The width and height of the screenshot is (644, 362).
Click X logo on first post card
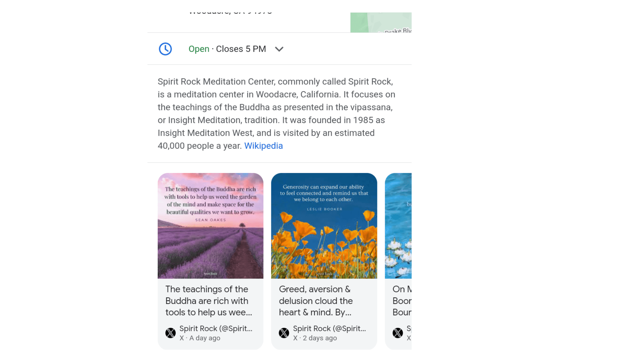[170, 333]
